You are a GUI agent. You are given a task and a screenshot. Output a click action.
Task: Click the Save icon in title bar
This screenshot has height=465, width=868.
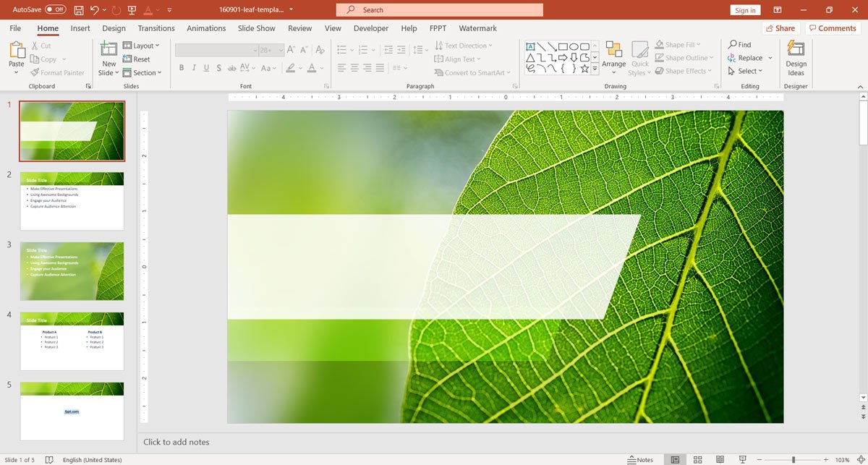click(x=78, y=10)
